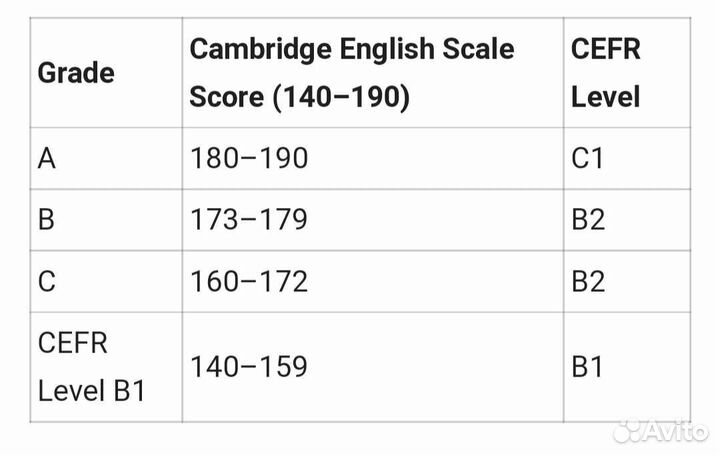Click "Level B1" text in the first column
The width and height of the screenshot is (720, 456).
pyautogui.click(x=92, y=390)
